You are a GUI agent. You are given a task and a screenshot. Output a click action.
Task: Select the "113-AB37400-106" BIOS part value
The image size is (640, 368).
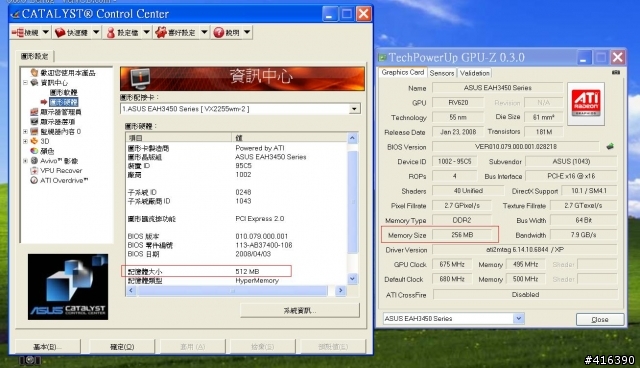tap(264, 245)
